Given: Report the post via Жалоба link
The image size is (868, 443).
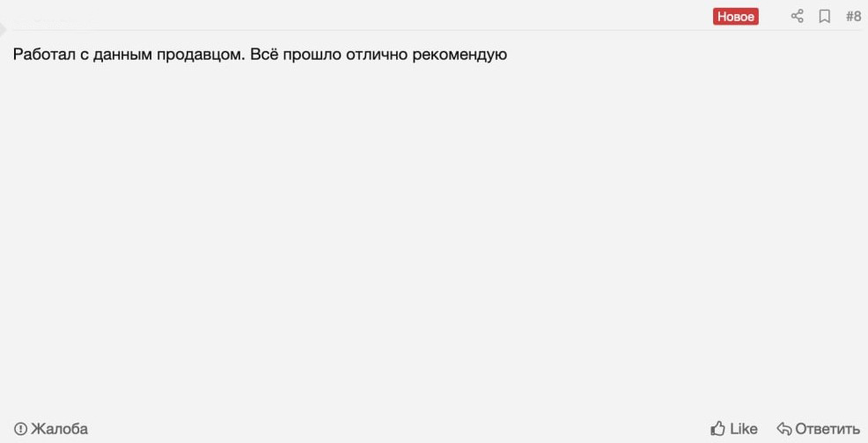Looking at the screenshot, I should pos(59,429).
